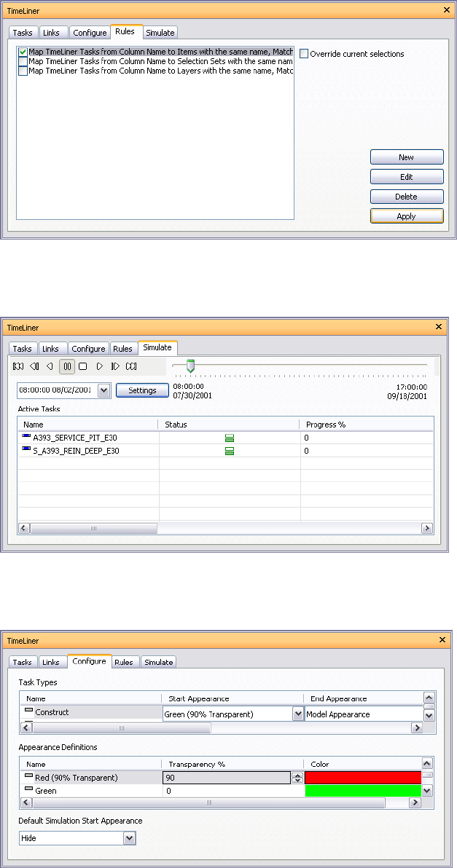Close the Simulate tab TimeLiner window

440,327
